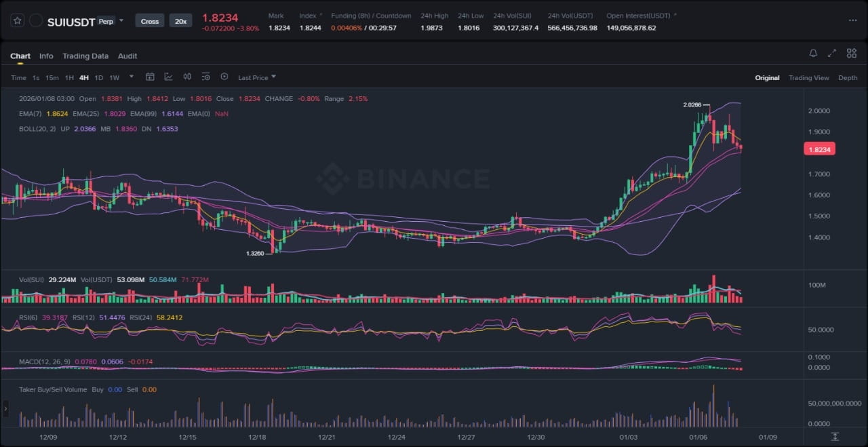Select 1s timeframe

[36, 77]
